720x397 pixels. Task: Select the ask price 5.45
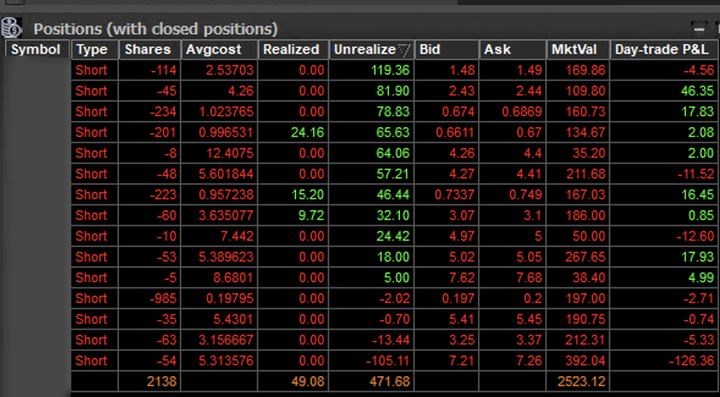click(512, 319)
